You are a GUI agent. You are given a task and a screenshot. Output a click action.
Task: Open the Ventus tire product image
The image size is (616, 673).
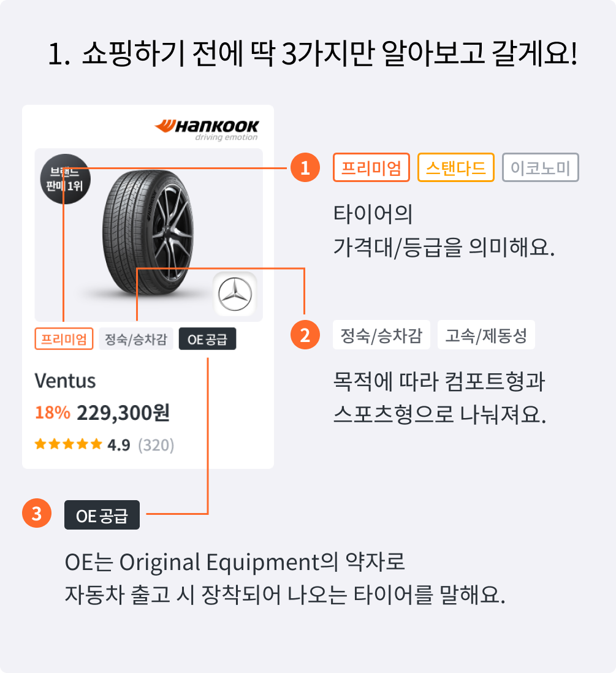[x=148, y=234]
